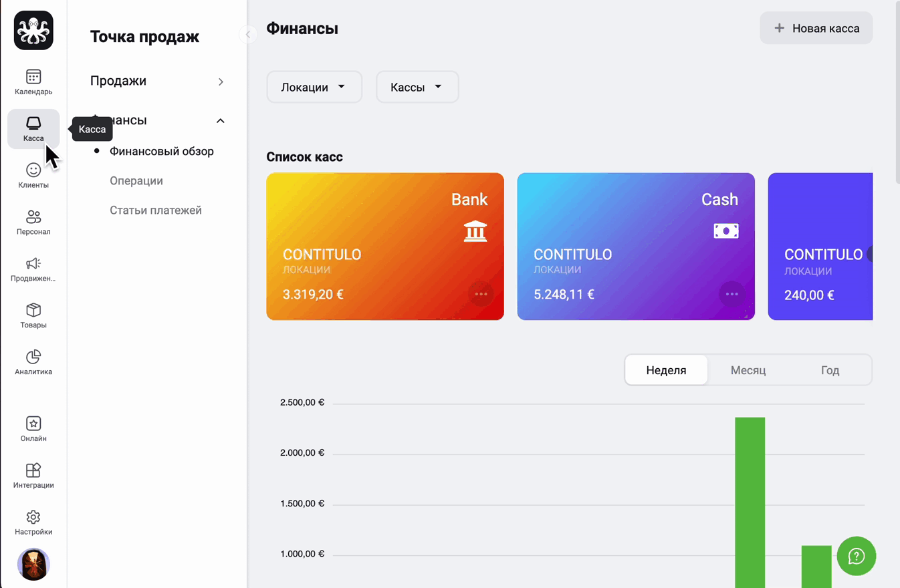This screenshot has width=900, height=588.
Task: Select the Cash register card
Action: point(636,247)
